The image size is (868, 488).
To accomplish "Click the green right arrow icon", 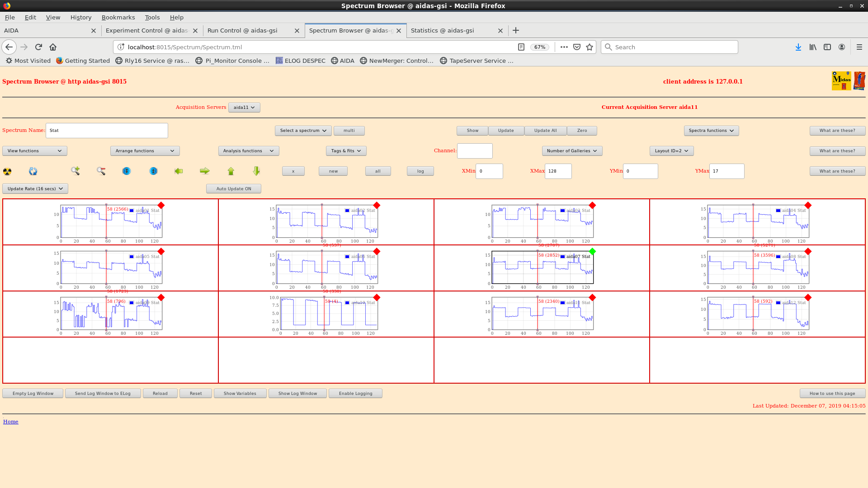I will [205, 171].
